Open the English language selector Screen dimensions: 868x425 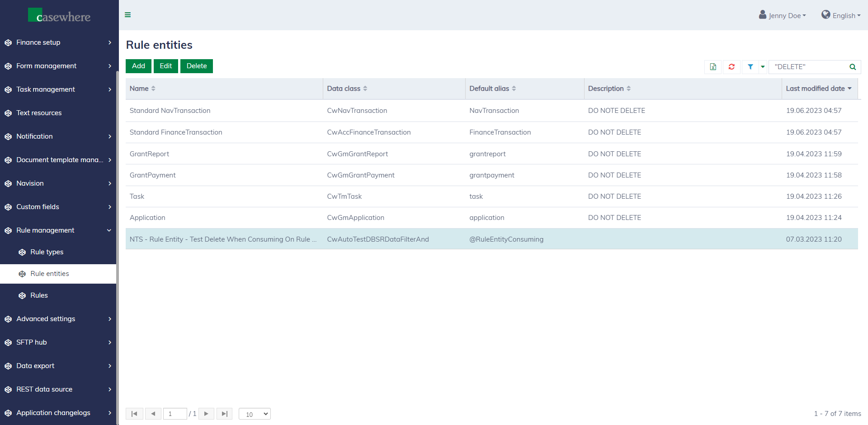point(841,15)
